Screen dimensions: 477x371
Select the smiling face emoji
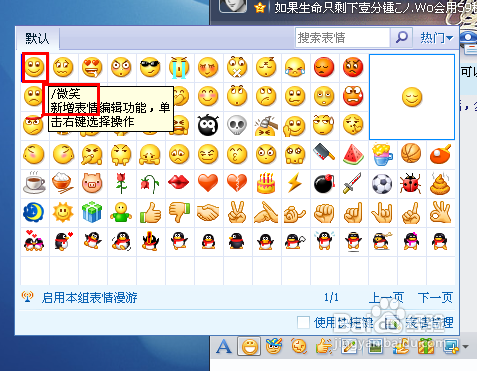pos(35,67)
